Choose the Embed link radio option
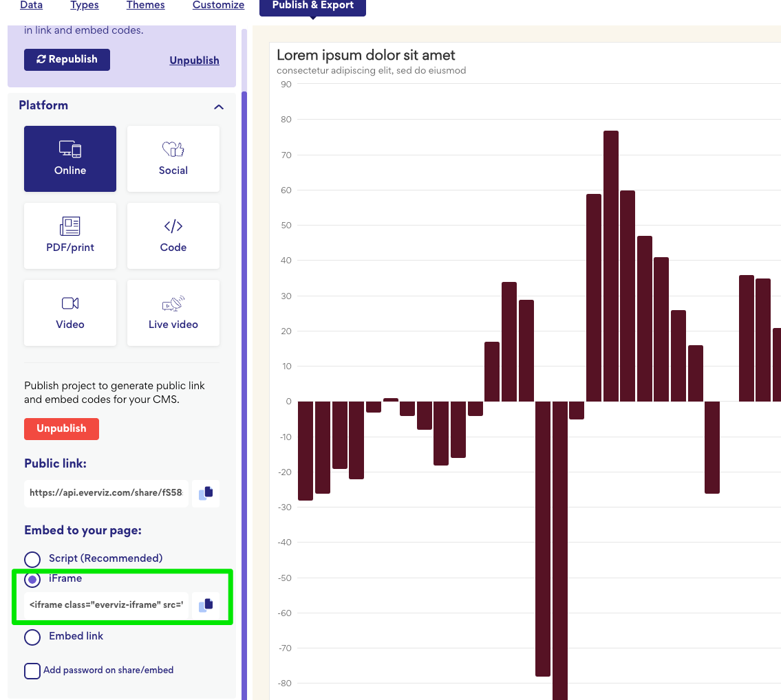This screenshot has height=700, width=781. pyautogui.click(x=32, y=637)
